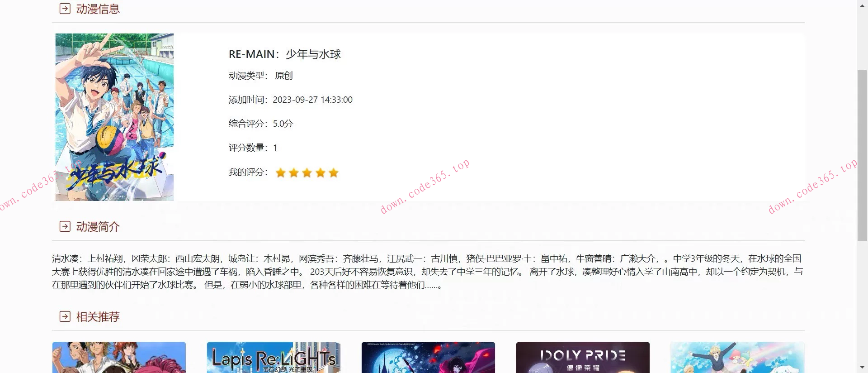Screen dimensions: 868x373
Task: Rate two stars in 我的评分
Action: click(294, 172)
